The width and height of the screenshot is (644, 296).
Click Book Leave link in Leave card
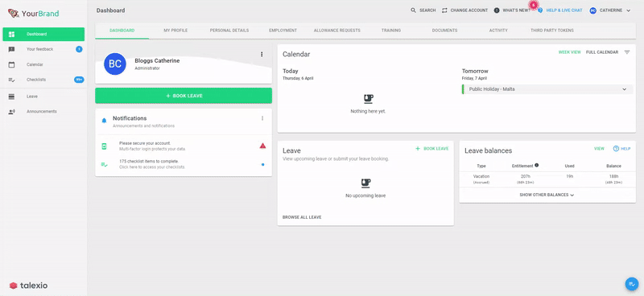pyautogui.click(x=432, y=149)
